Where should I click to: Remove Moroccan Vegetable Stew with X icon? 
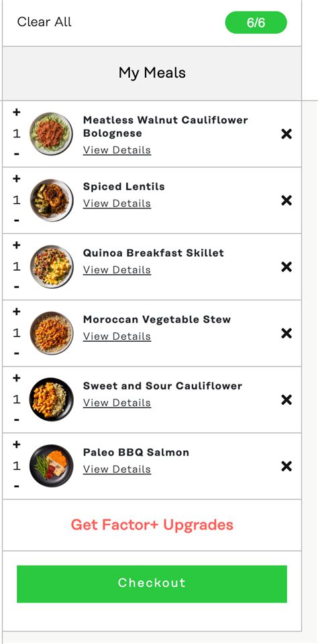pyautogui.click(x=286, y=334)
